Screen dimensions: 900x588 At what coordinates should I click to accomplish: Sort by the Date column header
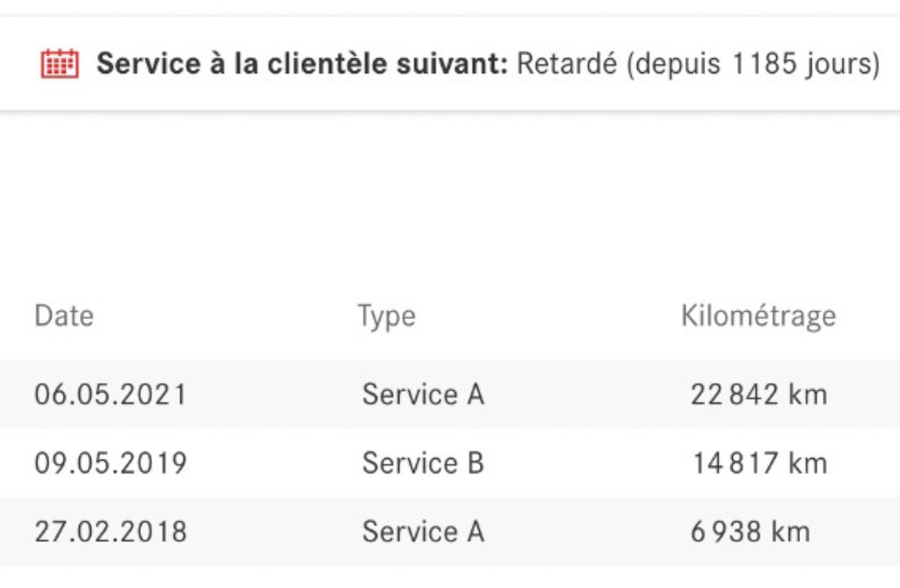coord(63,316)
